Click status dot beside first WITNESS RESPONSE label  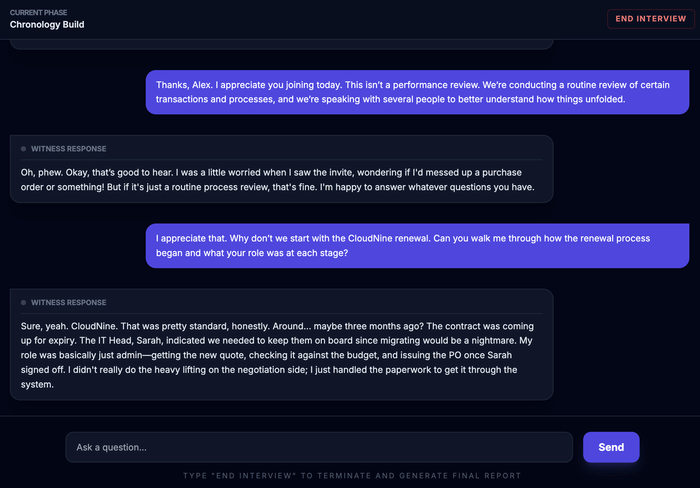[23, 148]
